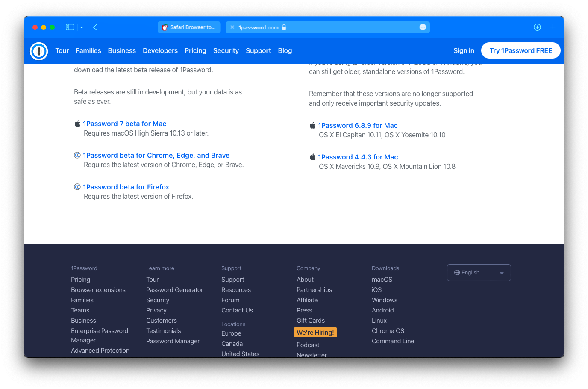This screenshot has height=389, width=588.
Task: Open the Pricing nav item
Action: 195,51
